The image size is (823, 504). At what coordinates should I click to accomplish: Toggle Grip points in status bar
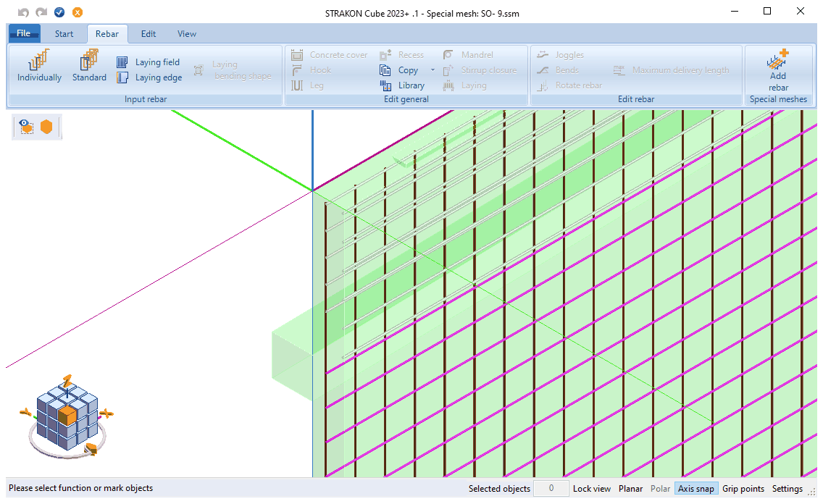(743, 488)
